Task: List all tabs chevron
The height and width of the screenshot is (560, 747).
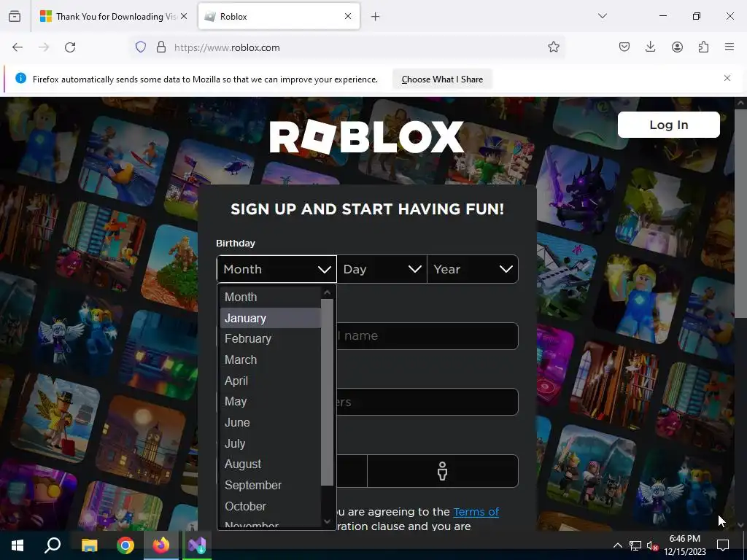Action: 603,16
